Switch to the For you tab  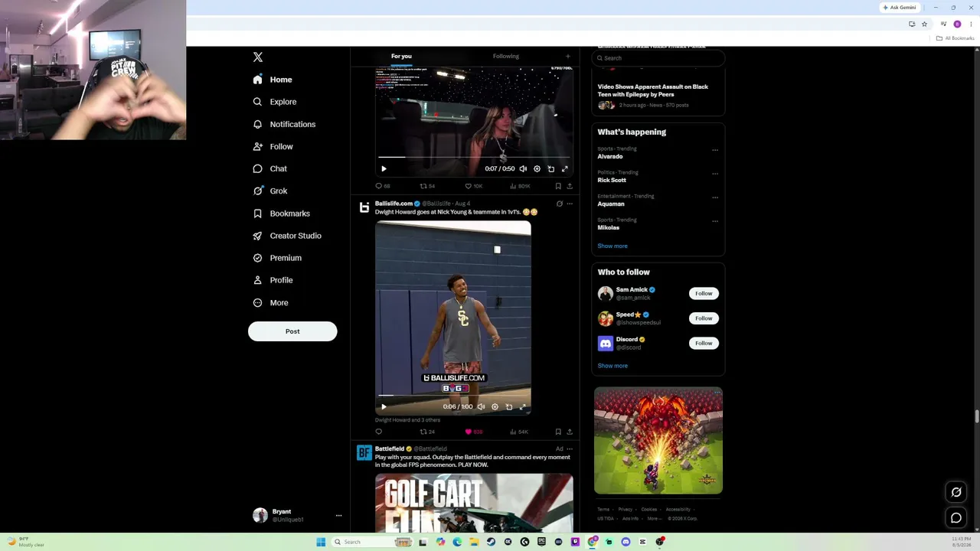[x=401, y=56]
